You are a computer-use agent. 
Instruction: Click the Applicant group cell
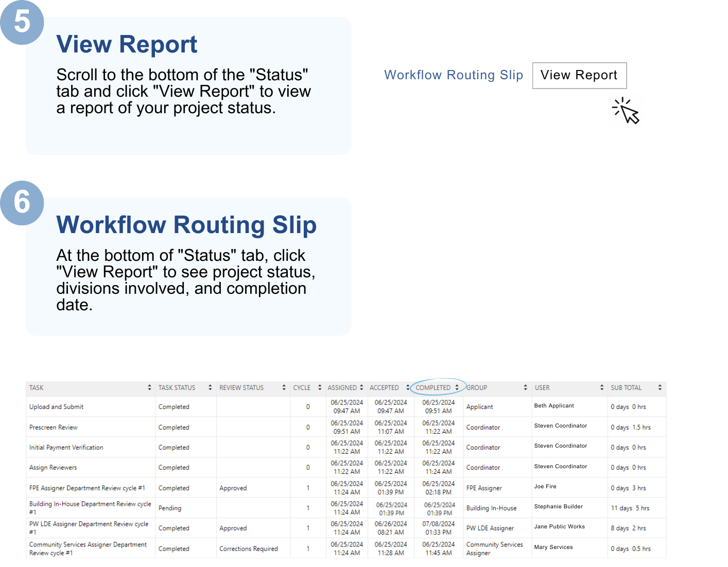480,407
